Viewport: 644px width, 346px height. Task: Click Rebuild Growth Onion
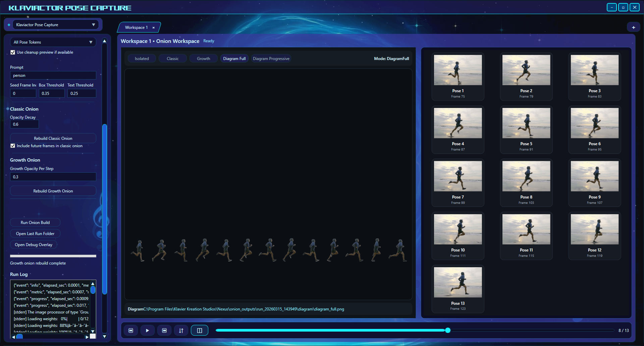pyautogui.click(x=53, y=191)
